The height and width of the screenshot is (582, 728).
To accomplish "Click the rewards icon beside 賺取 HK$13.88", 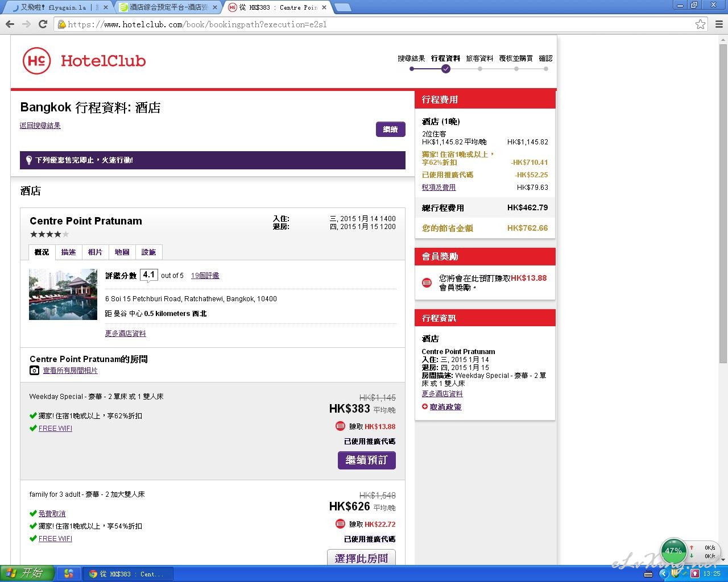I will 340,426.
